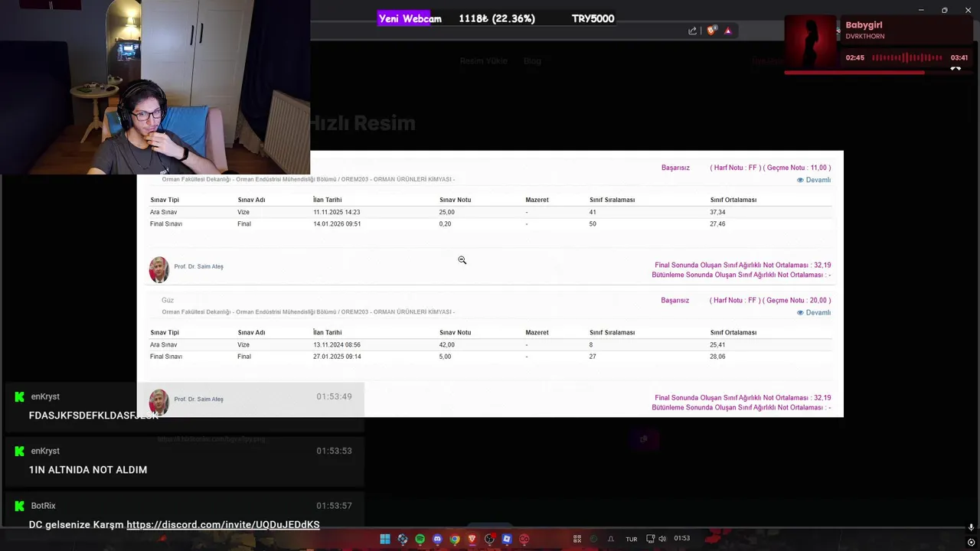This screenshot has width=980, height=551.
Task: Click first Prof. Dr. Saim Ateş photo
Action: pyautogui.click(x=159, y=269)
